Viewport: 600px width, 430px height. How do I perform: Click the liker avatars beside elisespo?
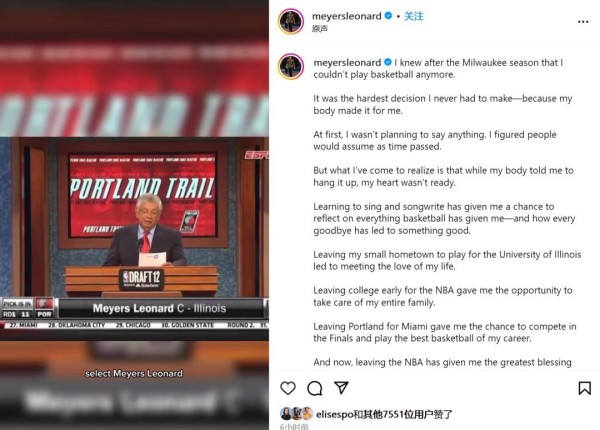[x=297, y=414]
